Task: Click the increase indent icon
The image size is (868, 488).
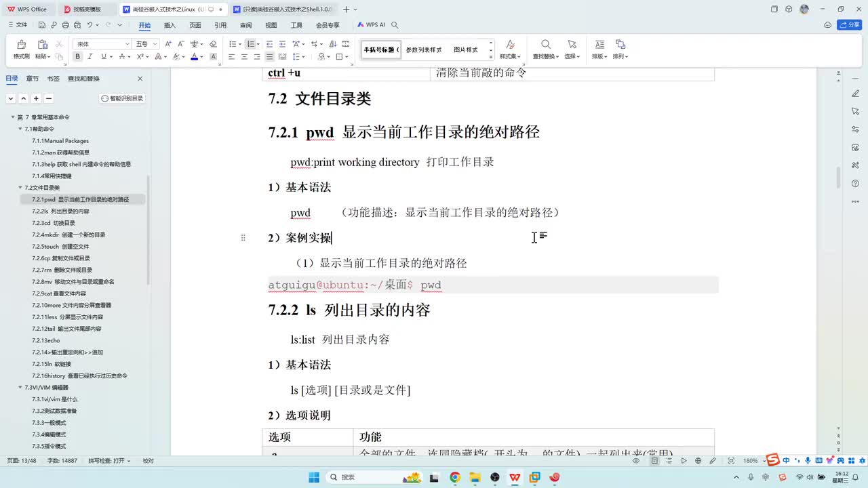Action: click(x=282, y=44)
